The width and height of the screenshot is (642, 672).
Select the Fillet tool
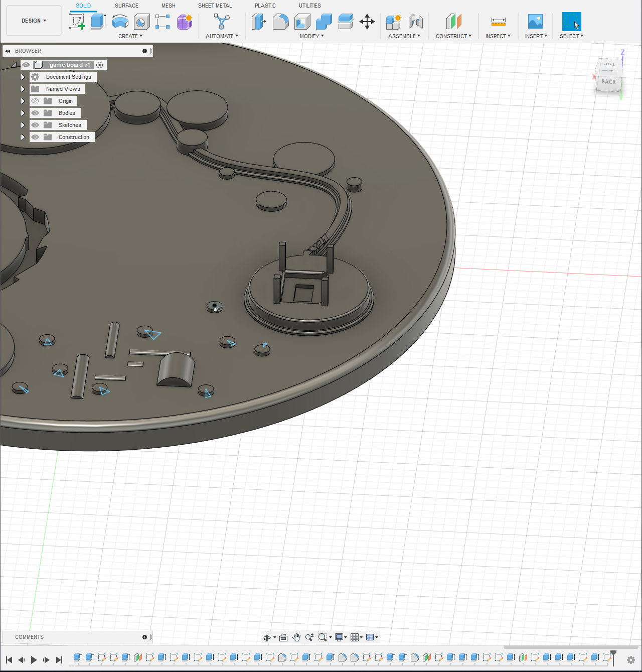(280, 22)
